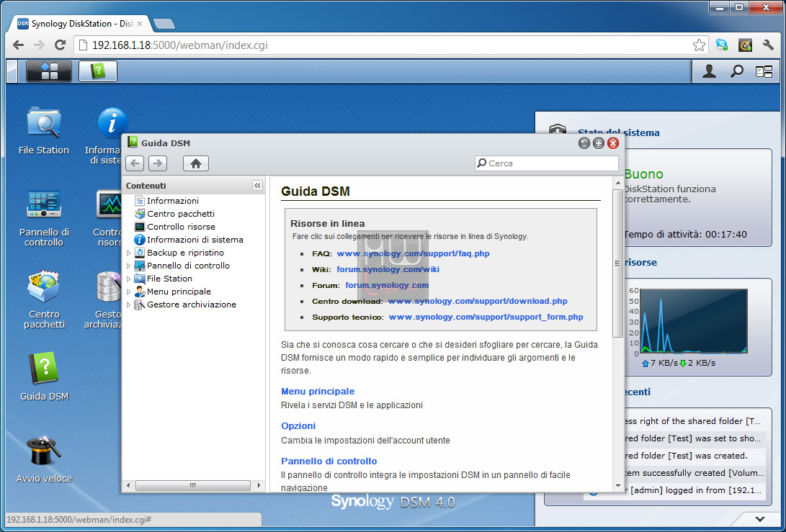Follow the Pannello di controllo heading link

[329, 461]
